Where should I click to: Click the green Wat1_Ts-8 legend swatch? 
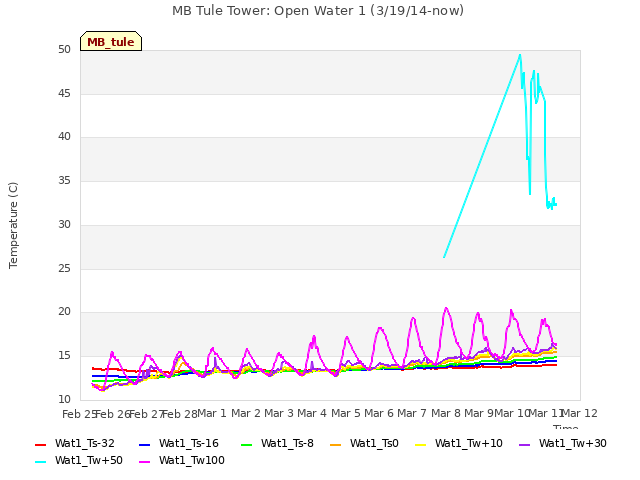click(247, 444)
